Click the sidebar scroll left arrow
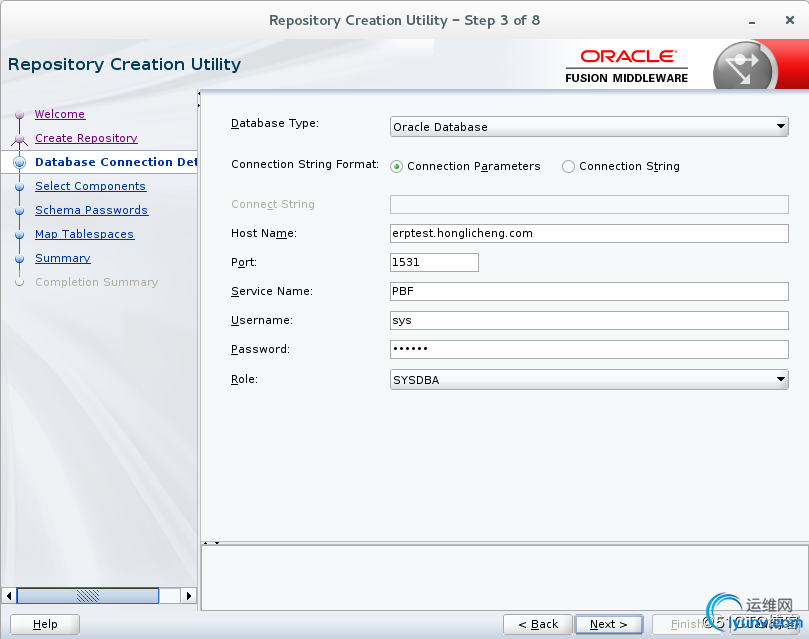This screenshot has height=639, width=809. click(x=10, y=596)
